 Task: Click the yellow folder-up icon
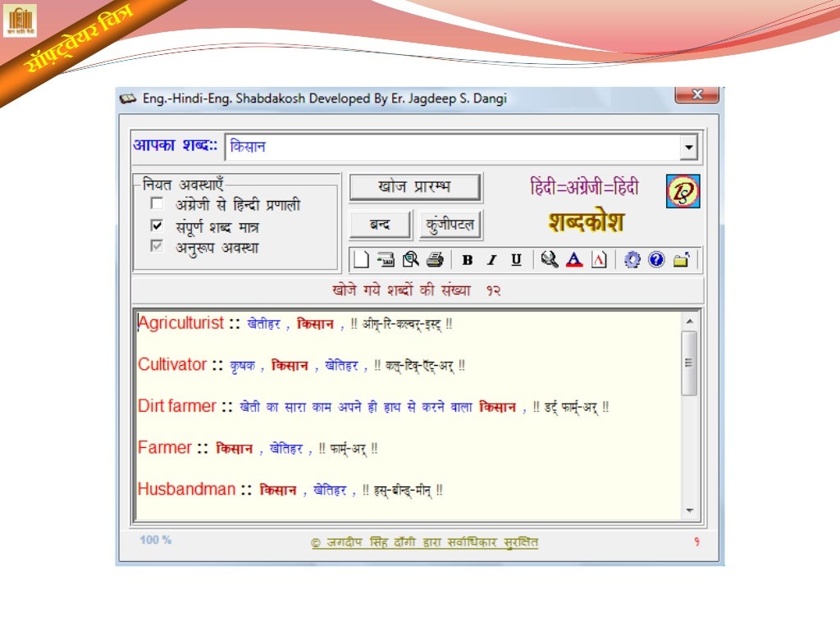coord(682,260)
